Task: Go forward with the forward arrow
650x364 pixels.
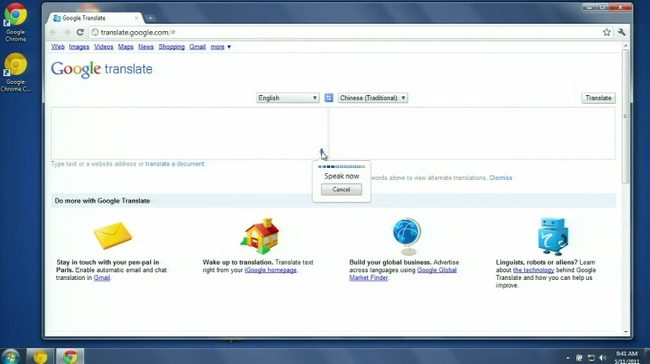Action: 66,32
